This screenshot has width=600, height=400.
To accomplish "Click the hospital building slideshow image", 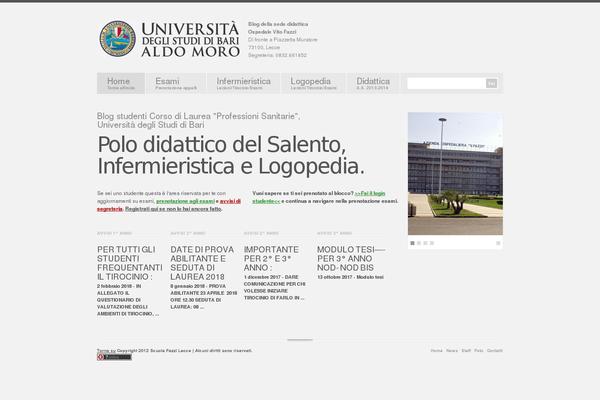I will [455, 173].
